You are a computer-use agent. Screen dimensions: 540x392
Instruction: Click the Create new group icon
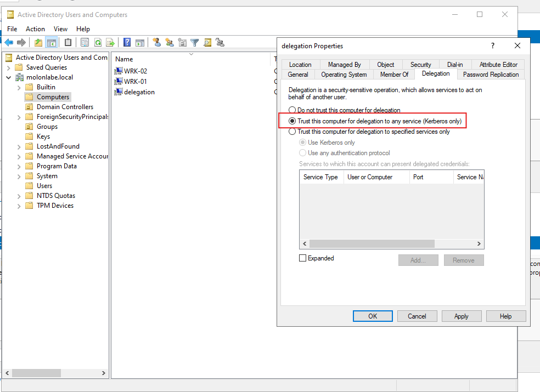pos(169,42)
